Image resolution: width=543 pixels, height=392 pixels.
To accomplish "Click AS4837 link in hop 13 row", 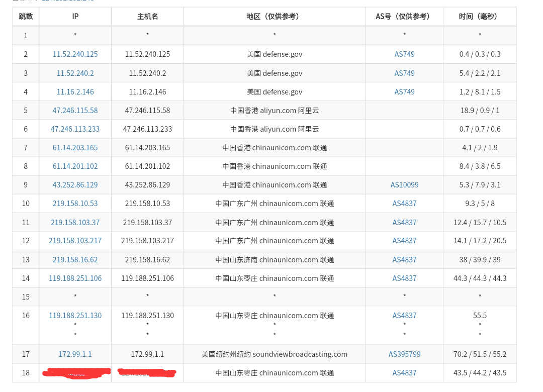I will pyautogui.click(x=404, y=260).
